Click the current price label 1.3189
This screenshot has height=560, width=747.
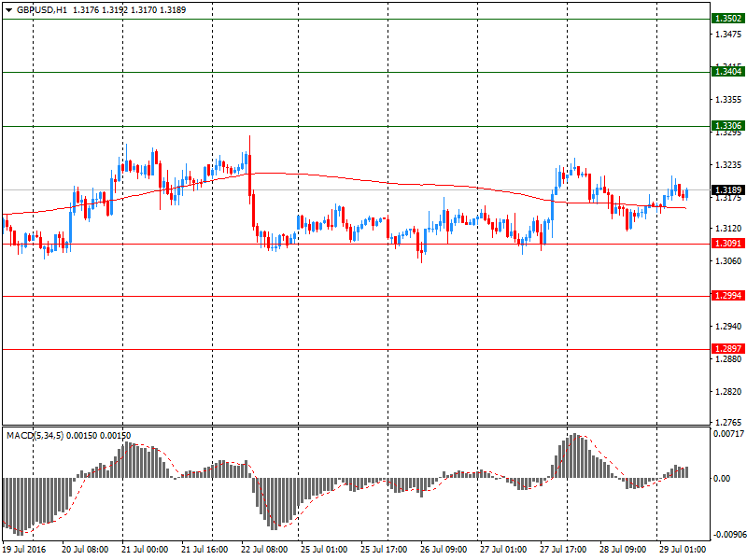[728, 190]
